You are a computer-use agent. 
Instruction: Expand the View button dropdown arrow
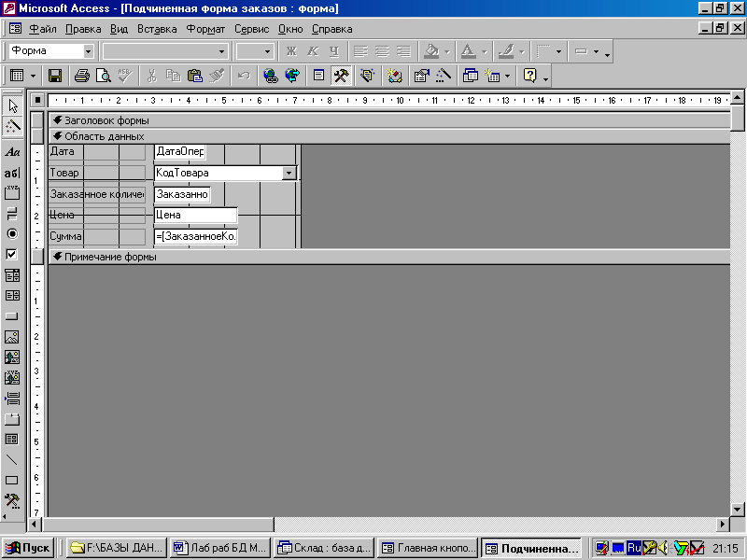pyautogui.click(x=33, y=76)
